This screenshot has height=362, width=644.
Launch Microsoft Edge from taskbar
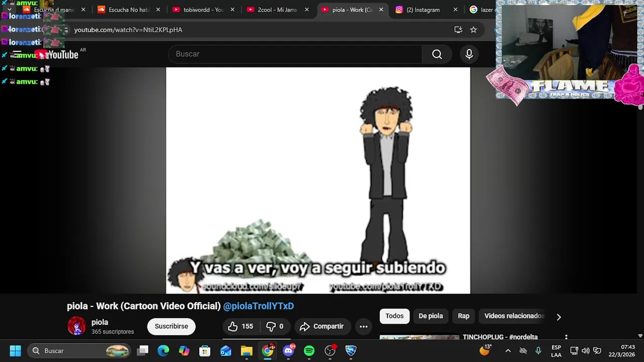164,350
